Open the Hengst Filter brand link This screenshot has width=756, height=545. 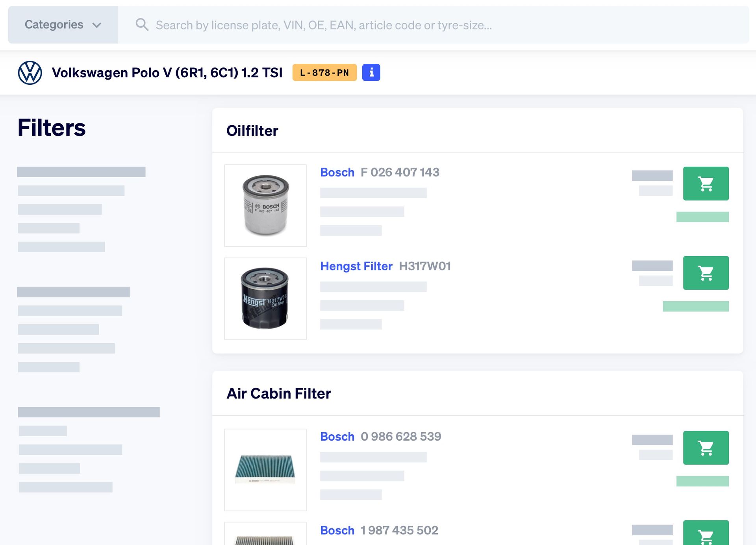click(356, 266)
